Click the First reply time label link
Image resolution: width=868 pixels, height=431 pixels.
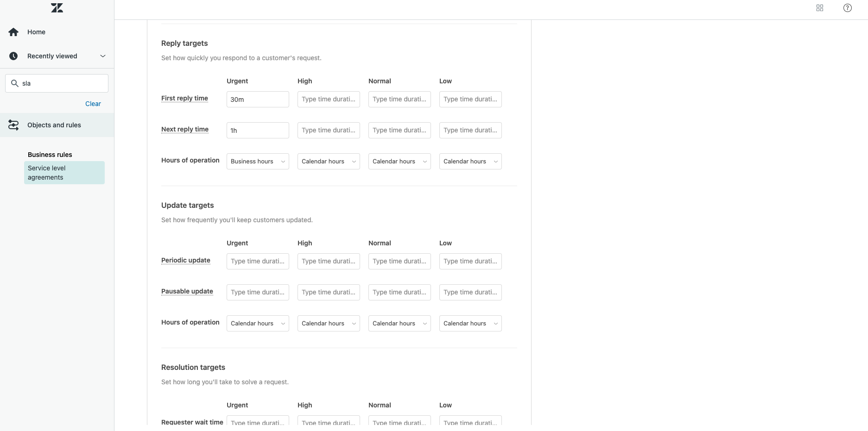[x=184, y=98]
